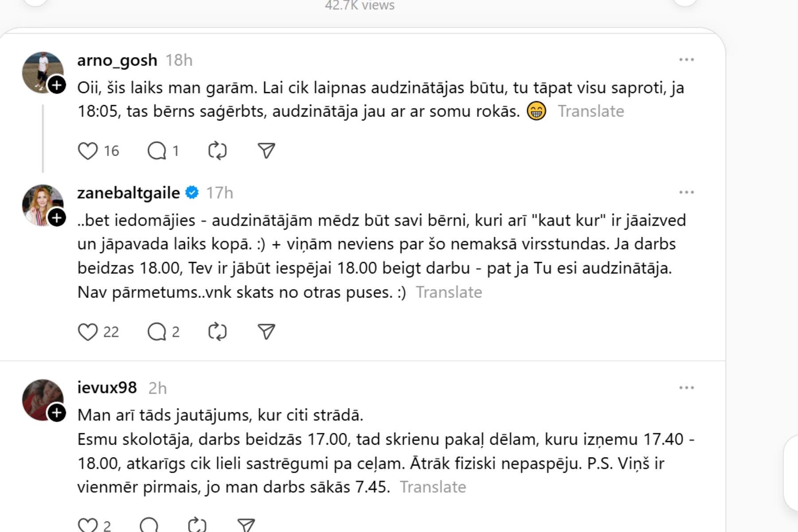Open zanebaltgaile's profile via username

click(x=129, y=193)
